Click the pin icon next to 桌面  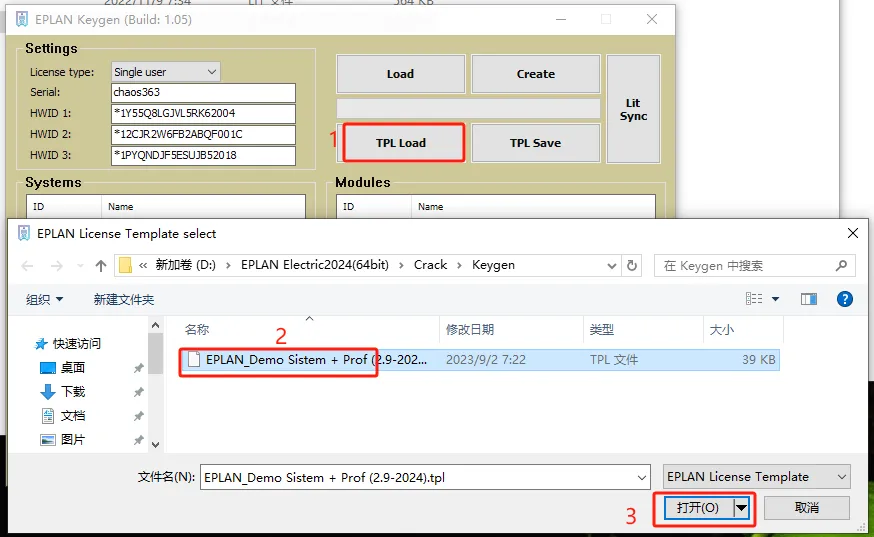pyautogui.click(x=138, y=368)
